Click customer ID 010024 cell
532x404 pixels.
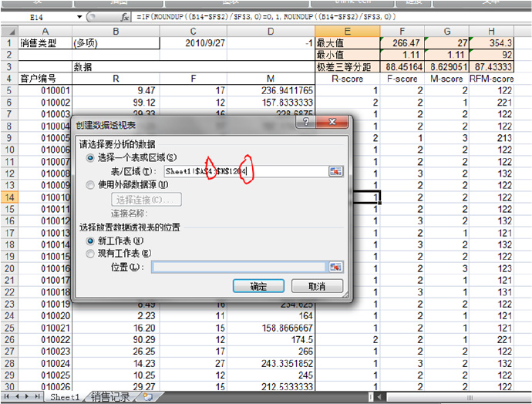(45, 363)
